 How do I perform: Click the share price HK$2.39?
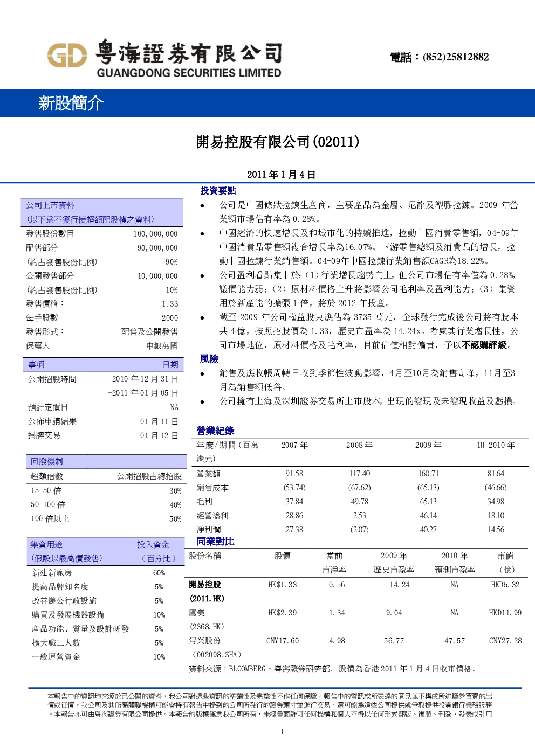point(283,613)
